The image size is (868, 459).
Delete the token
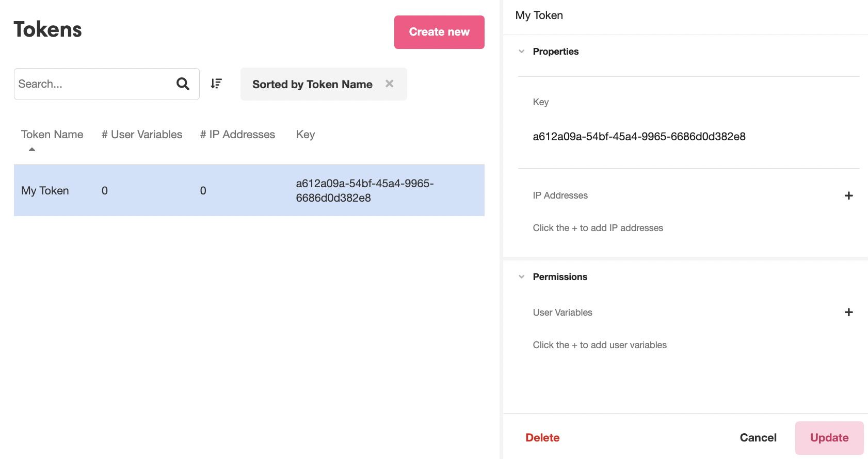click(x=542, y=437)
